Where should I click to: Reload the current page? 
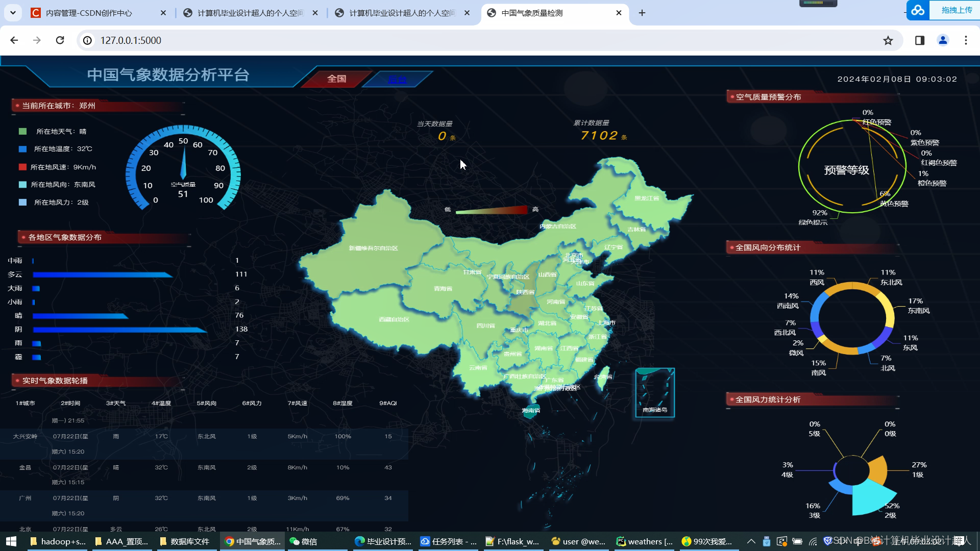coord(60,40)
